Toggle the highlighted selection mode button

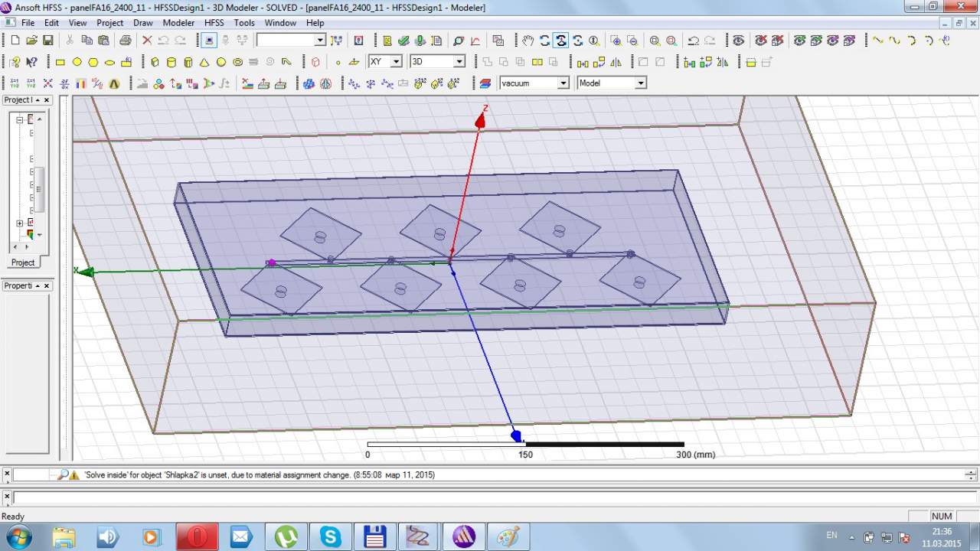coord(209,41)
